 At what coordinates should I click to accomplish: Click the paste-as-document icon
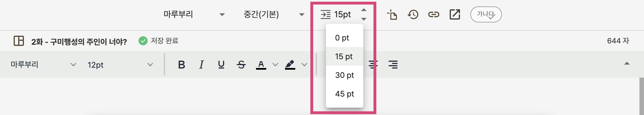coord(392,14)
